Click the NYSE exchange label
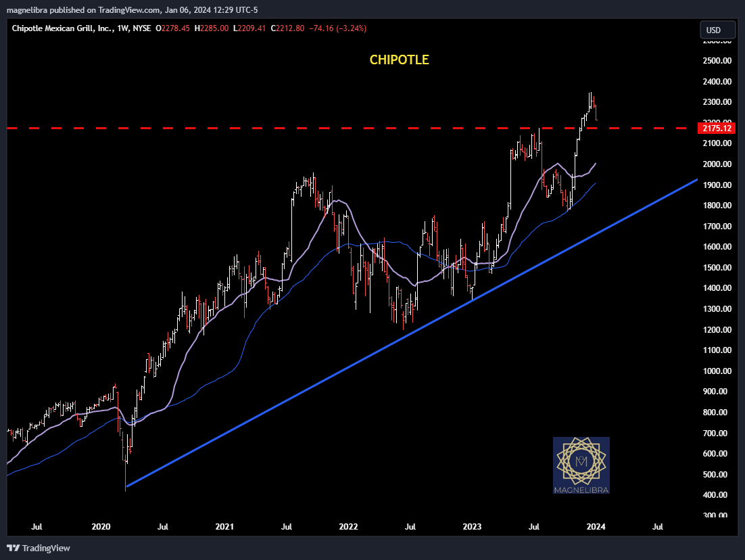Image resolution: width=745 pixels, height=560 pixels. click(x=142, y=28)
